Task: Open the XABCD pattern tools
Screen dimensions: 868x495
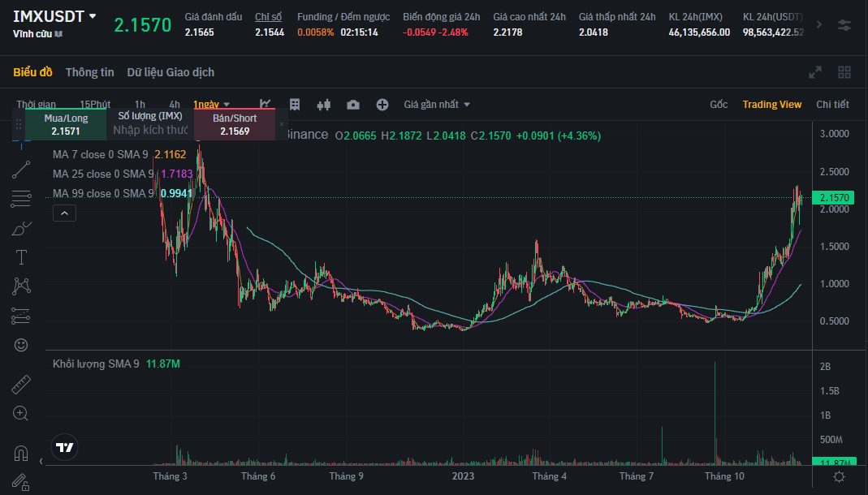Action: (20, 286)
